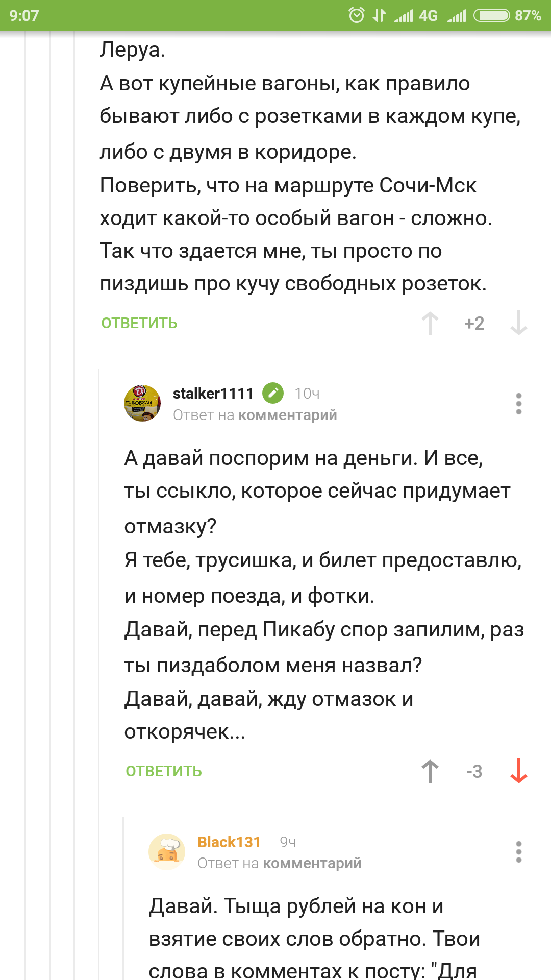Open Black131's avatar picture
The image size is (551, 980).
[x=167, y=851]
